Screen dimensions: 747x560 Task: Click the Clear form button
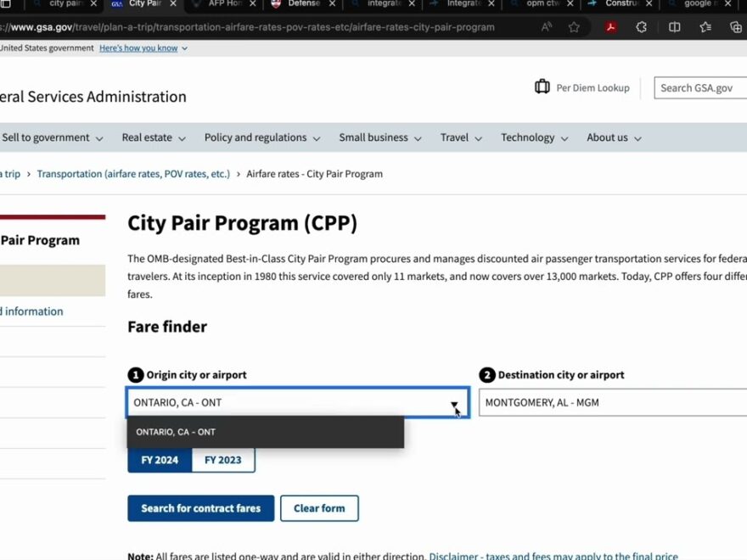pyautogui.click(x=319, y=507)
